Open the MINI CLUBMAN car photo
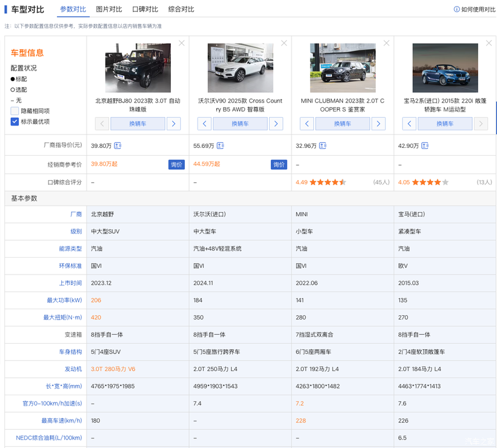 [x=342, y=68]
